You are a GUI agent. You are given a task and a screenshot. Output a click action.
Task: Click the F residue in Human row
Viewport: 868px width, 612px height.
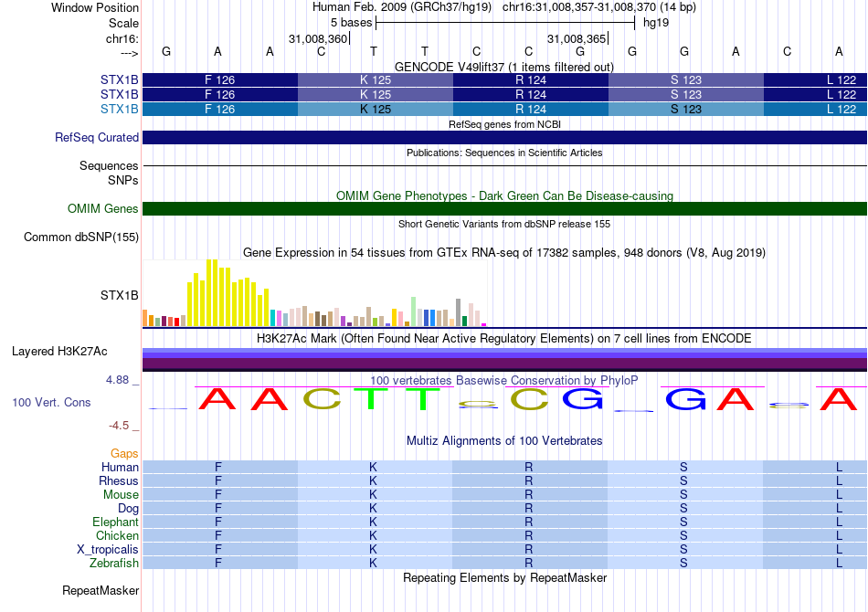(218, 467)
